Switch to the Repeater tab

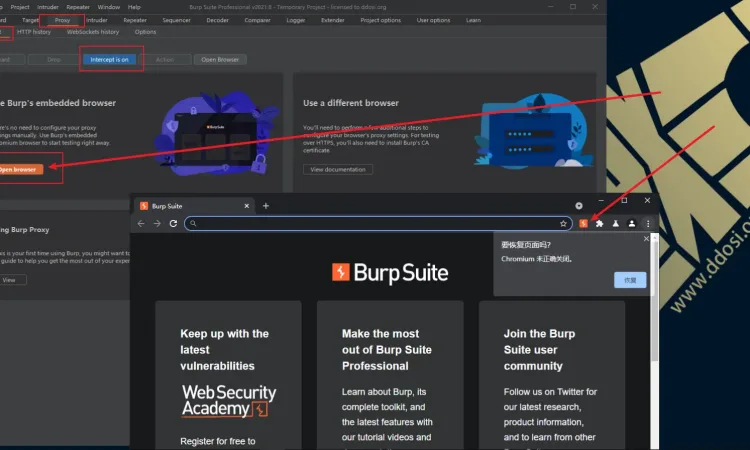pyautogui.click(x=135, y=20)
